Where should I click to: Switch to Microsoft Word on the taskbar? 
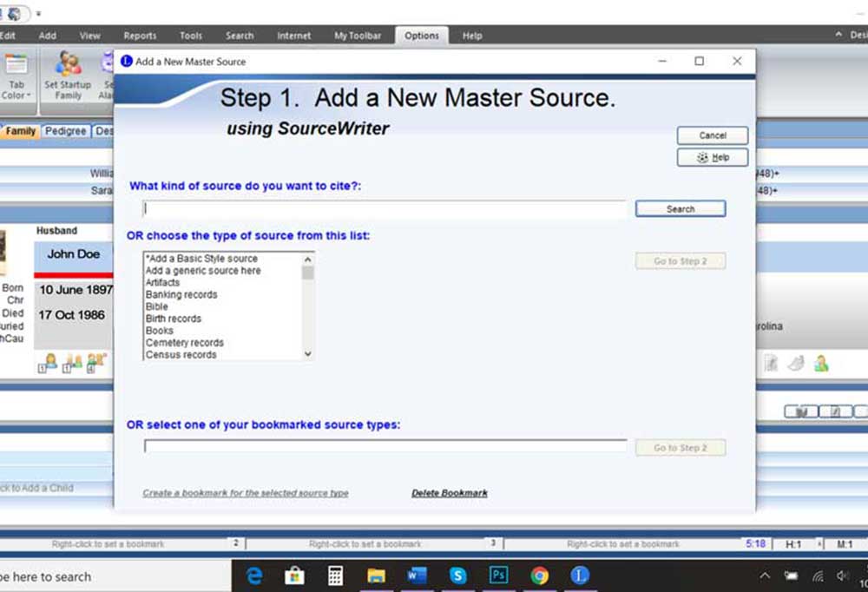pyautogui.click(x=417, y=576)
